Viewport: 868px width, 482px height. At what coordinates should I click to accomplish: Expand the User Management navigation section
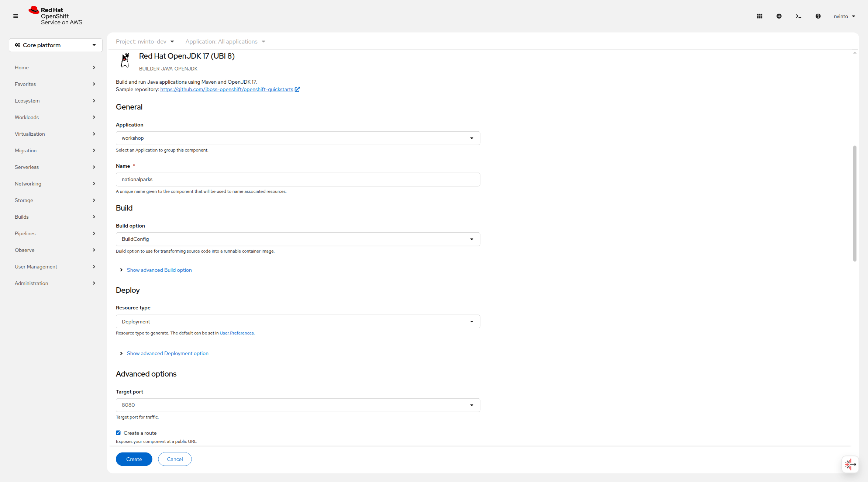pos(55,267)
